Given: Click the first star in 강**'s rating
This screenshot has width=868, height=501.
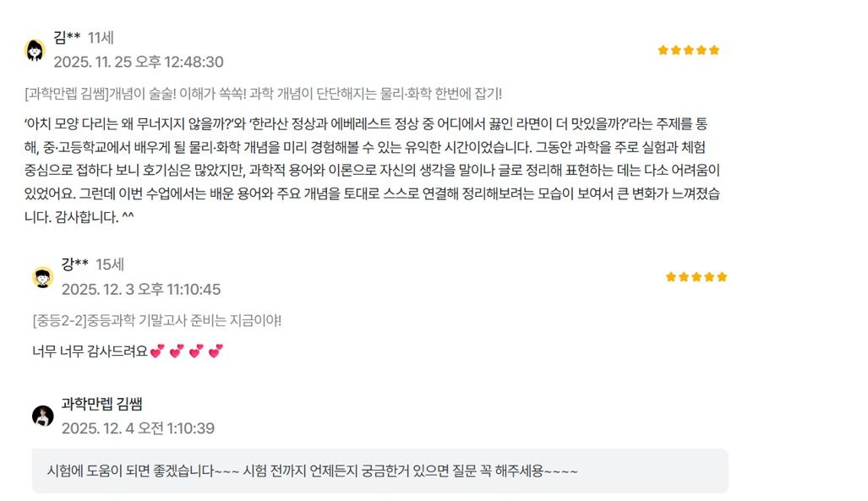Looking at the screenshot, I should tap(670, 277).
